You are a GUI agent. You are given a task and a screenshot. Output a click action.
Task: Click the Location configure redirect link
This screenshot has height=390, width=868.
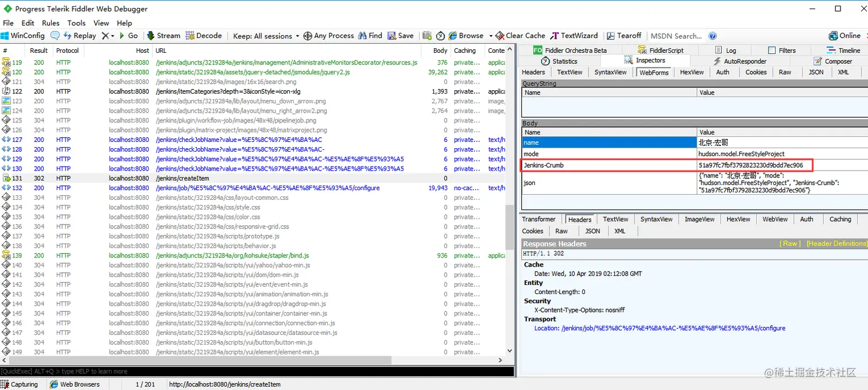click(660, 329)
